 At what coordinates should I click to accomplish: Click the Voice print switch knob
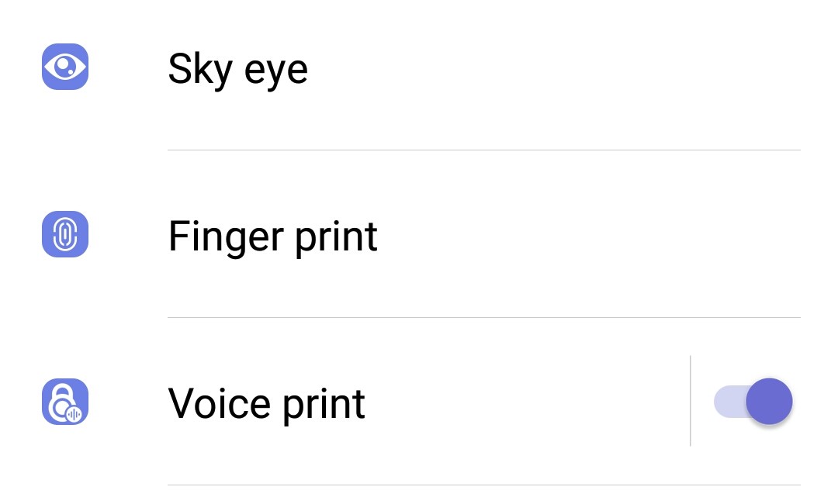coord(769,402)
